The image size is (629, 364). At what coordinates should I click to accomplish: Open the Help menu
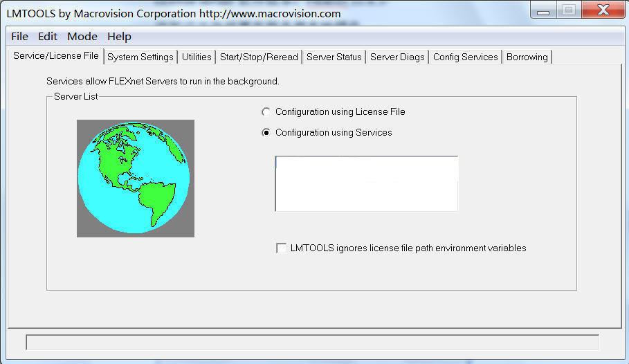119,37
